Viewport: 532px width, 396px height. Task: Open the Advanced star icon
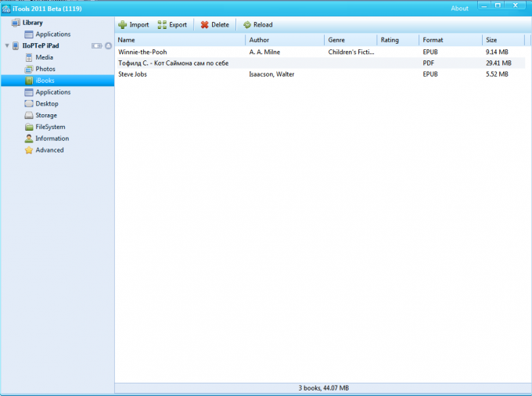pyautogui.click(x=29, y=150)
